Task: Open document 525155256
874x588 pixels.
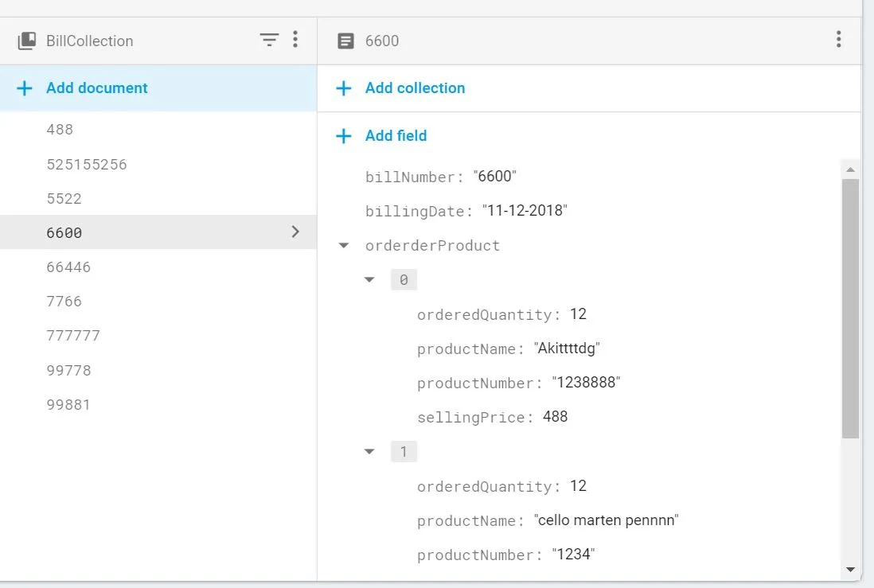Action: (87, 165)
